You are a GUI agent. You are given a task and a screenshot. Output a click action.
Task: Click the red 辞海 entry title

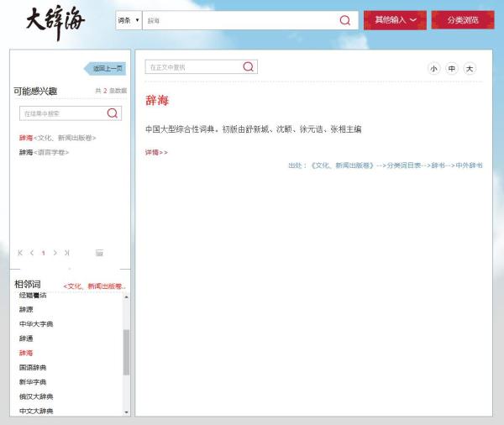pos(157,101)
